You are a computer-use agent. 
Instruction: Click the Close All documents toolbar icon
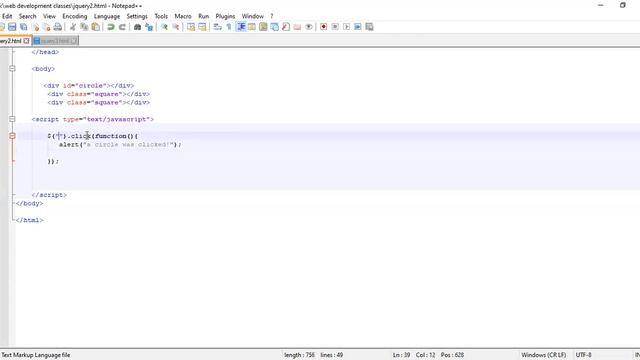(x=47, y=27)
